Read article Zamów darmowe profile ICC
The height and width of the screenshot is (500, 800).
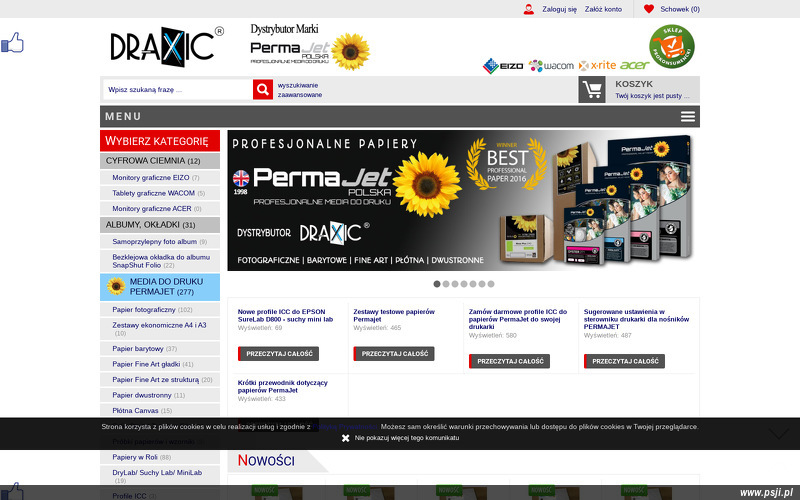[518, 319]
